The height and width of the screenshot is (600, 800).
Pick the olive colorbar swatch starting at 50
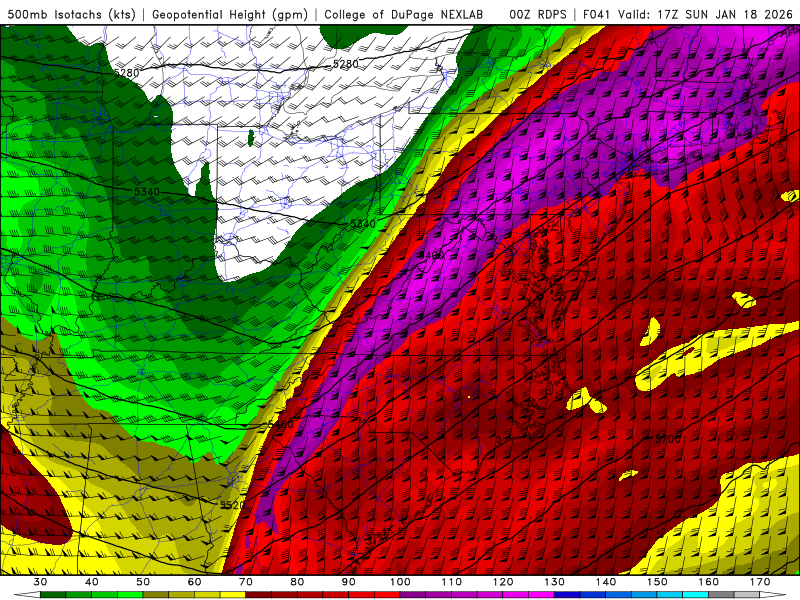pyautogui.click(x=156, y=594)
